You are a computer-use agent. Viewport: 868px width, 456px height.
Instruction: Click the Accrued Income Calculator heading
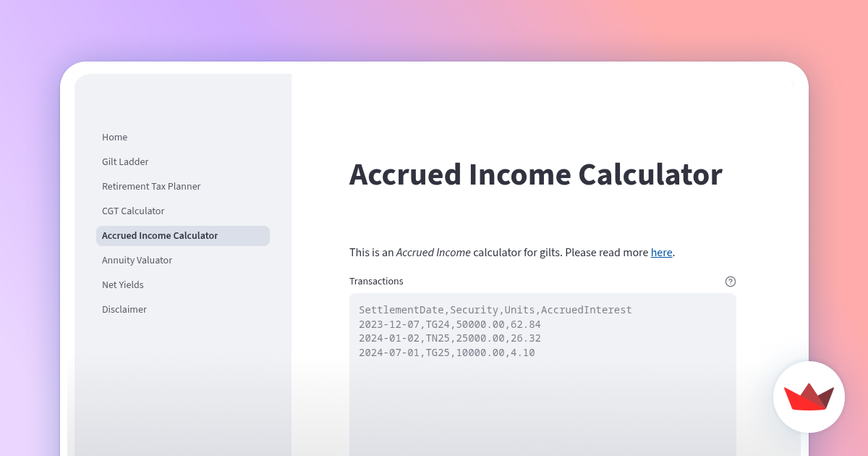coord(535,174)
